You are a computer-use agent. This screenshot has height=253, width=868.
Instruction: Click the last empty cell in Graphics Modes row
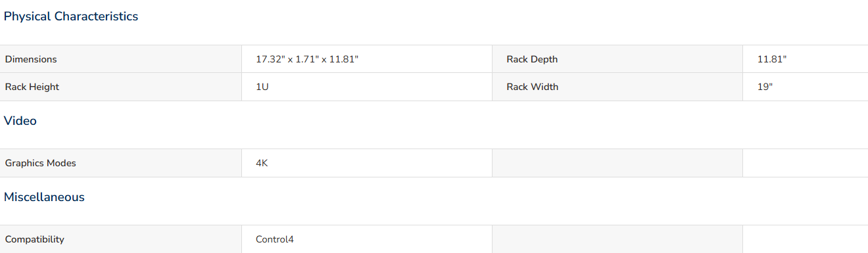click(x=806, y=163)
